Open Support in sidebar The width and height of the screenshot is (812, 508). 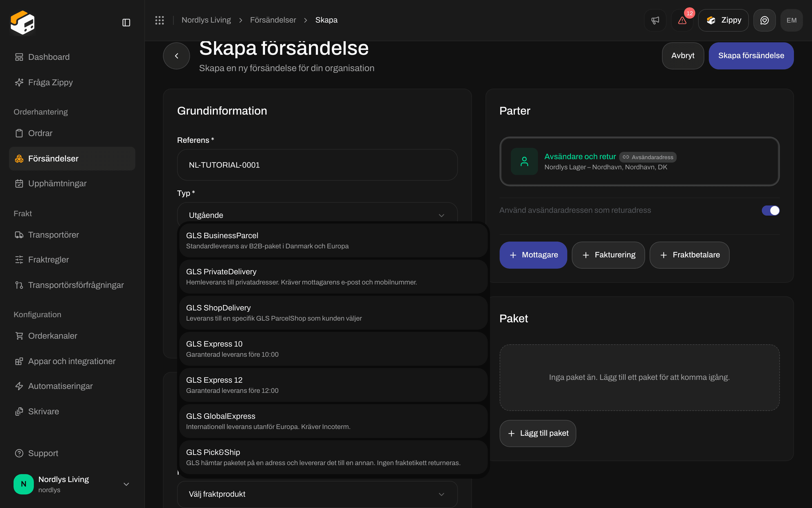point(72,453)
